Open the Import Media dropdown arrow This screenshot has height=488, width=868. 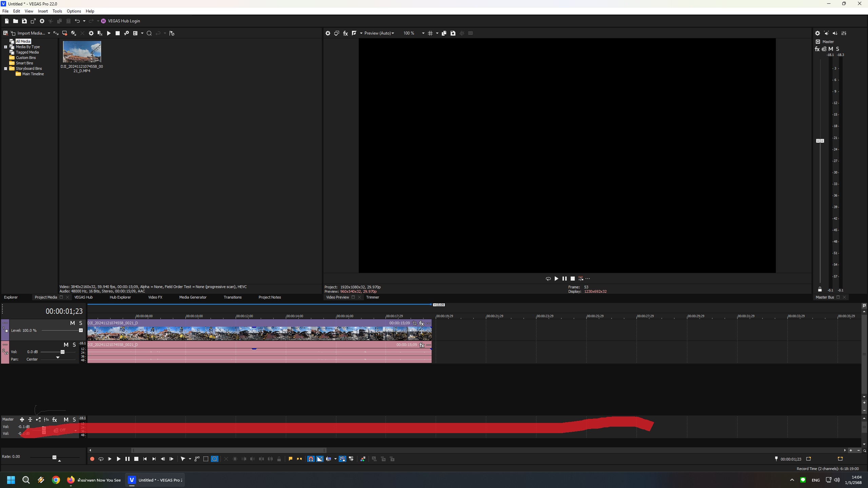point(49,33)
